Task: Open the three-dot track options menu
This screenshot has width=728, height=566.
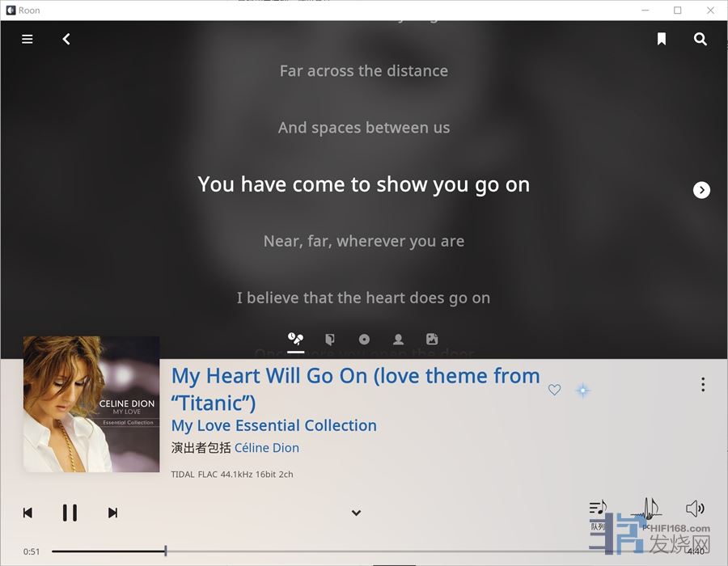Action: (x=703, y=384)
